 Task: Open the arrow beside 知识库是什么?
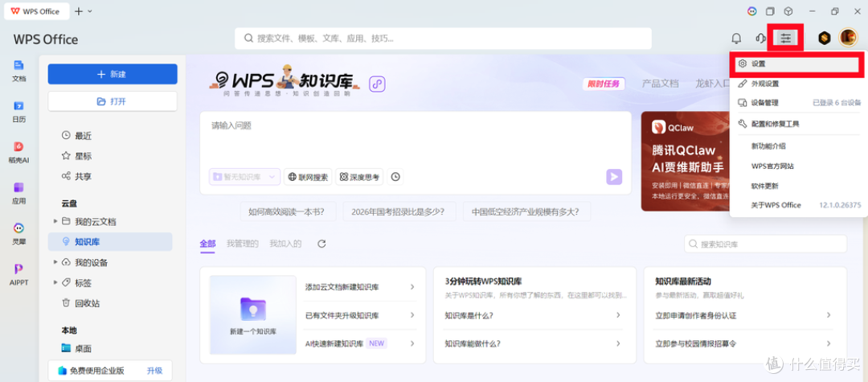coord(618,315)
